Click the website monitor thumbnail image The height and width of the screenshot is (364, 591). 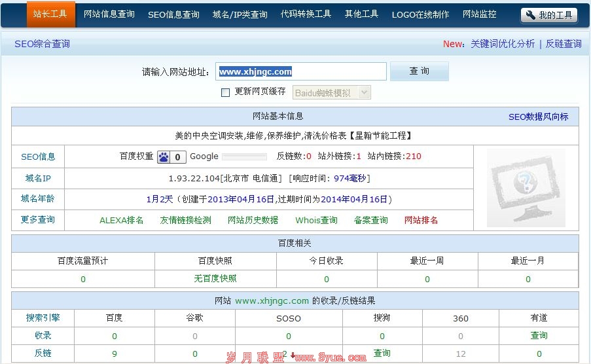526,188
